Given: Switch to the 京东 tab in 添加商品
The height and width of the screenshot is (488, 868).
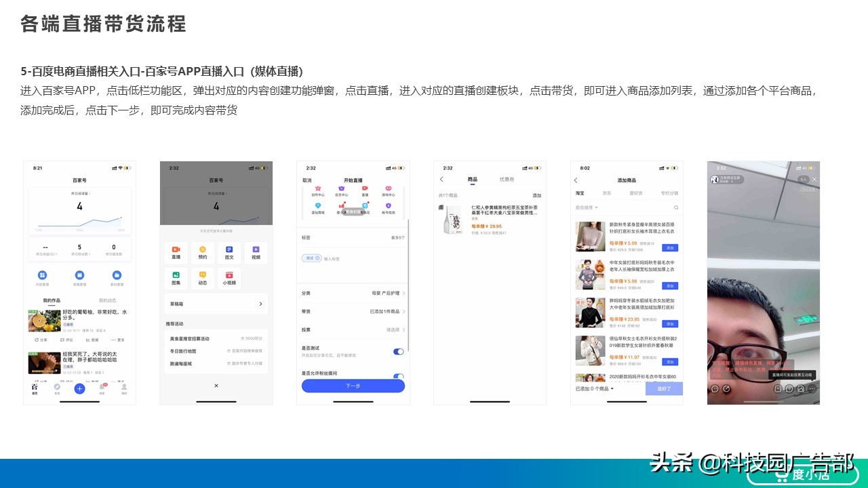Looking at the screenshot, I should pyautogui.click(x=607, y=193).
